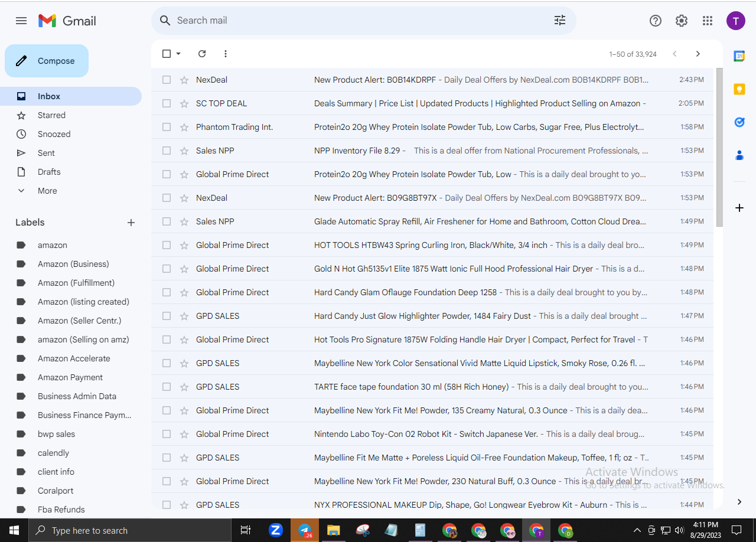Open the Maybelline Vivid Matte Liquid Lipstick email
This screenshot has height=542, width=756.
(x=432, y=363)
